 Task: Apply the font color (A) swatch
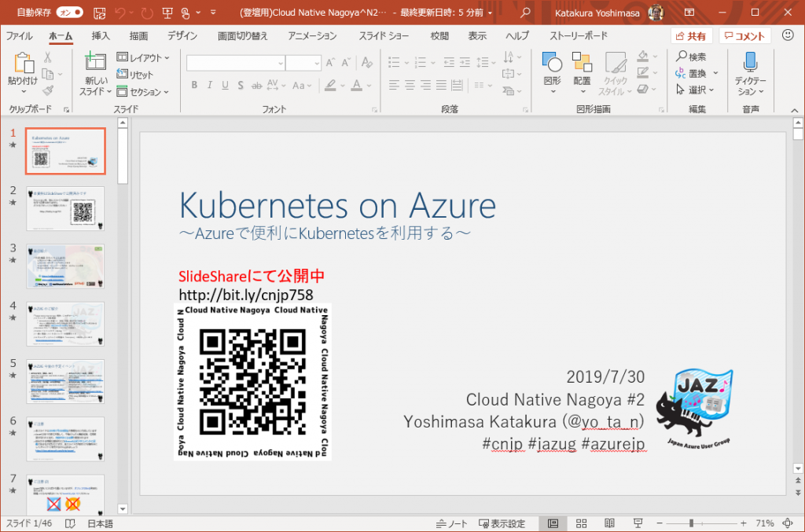coord(357,85)
